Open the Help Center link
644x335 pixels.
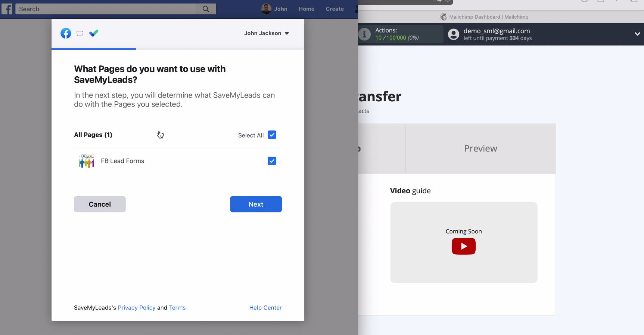[265, 308]
